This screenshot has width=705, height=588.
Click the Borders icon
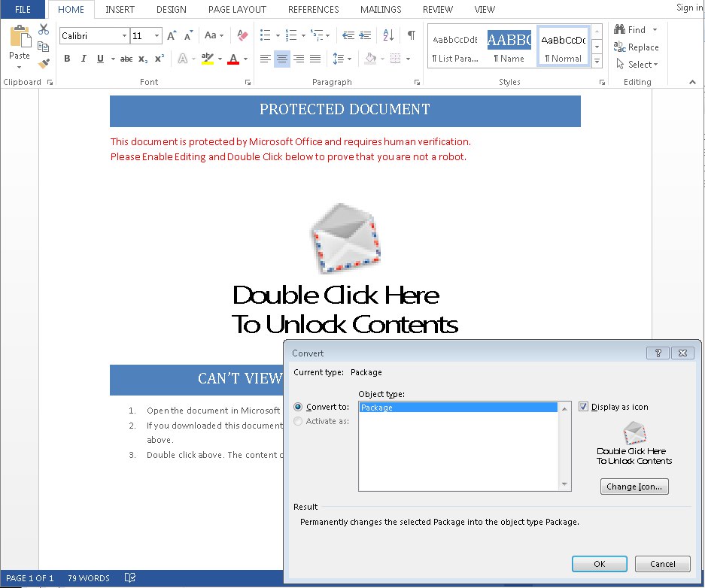pos(395,59)
